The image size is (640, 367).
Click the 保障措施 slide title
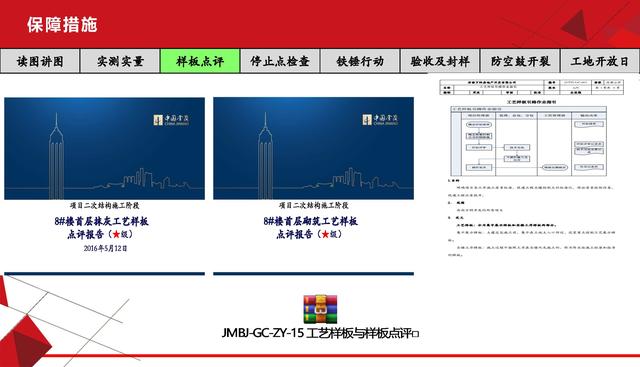(62, 24)
